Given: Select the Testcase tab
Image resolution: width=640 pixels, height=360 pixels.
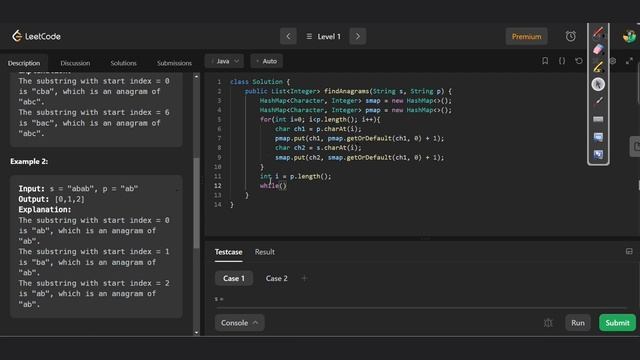Looking at the screenshot, I should (x=228, y=252).
